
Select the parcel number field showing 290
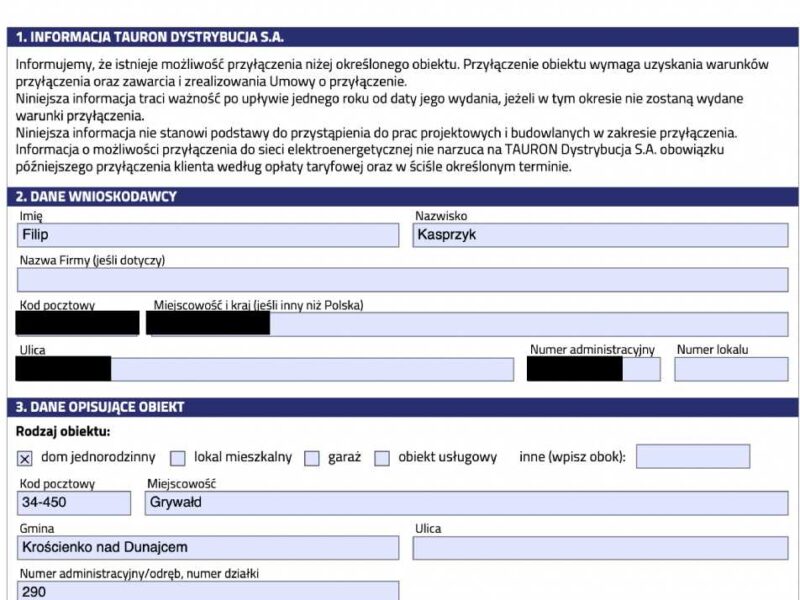(207, 591)
